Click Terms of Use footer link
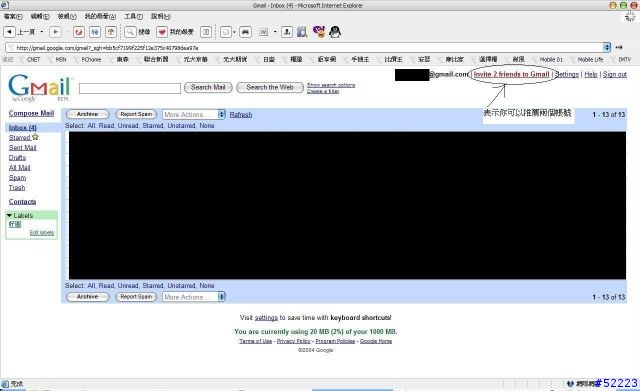This screenshot has height=391, width=640. pyautogui.click(x=256, y=341)
